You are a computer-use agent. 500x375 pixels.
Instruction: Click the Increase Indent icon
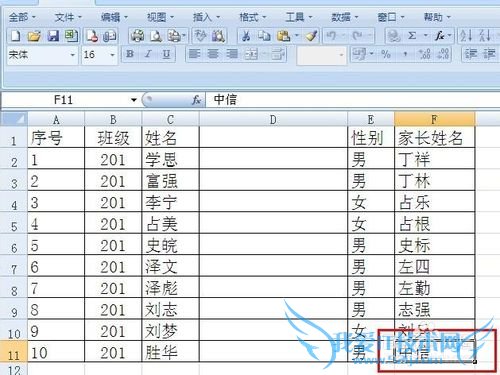(489, 54)
